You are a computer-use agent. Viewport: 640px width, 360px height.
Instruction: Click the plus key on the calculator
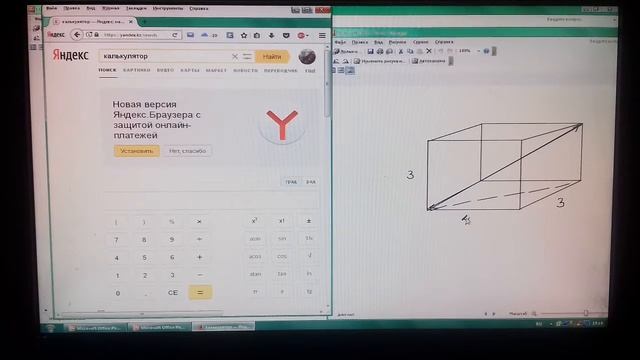coord(200,257)
